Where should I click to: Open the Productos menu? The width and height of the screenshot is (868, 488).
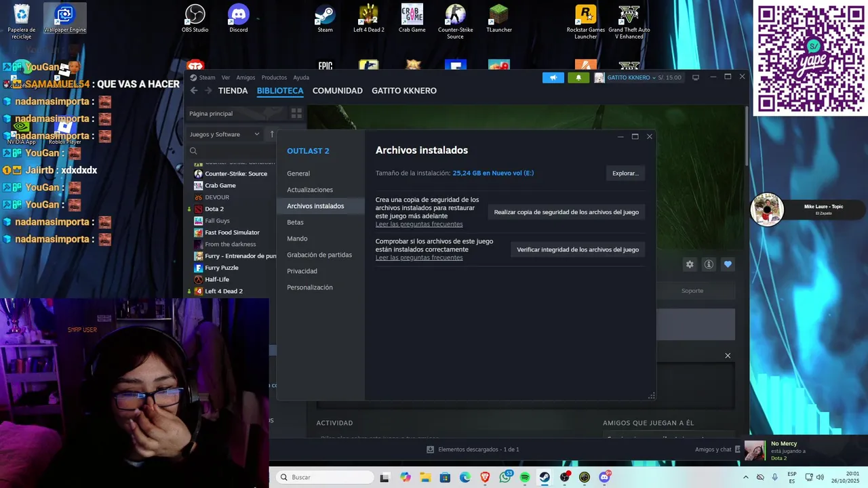(274, 77)
